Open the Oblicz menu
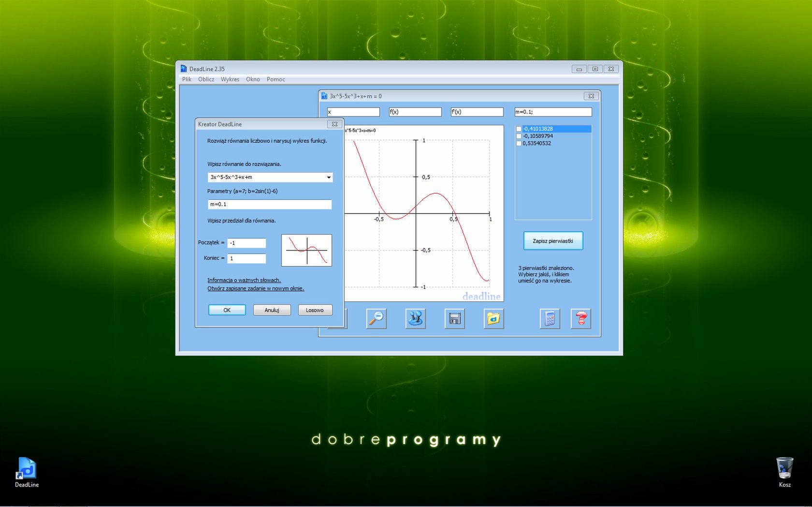The image size is (812, 507). coord(206,79)
